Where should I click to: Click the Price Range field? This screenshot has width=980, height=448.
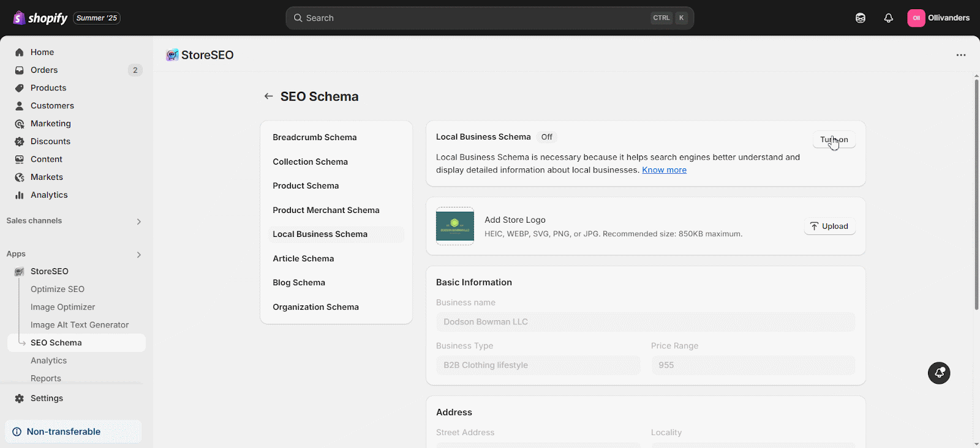pos(753,365)
